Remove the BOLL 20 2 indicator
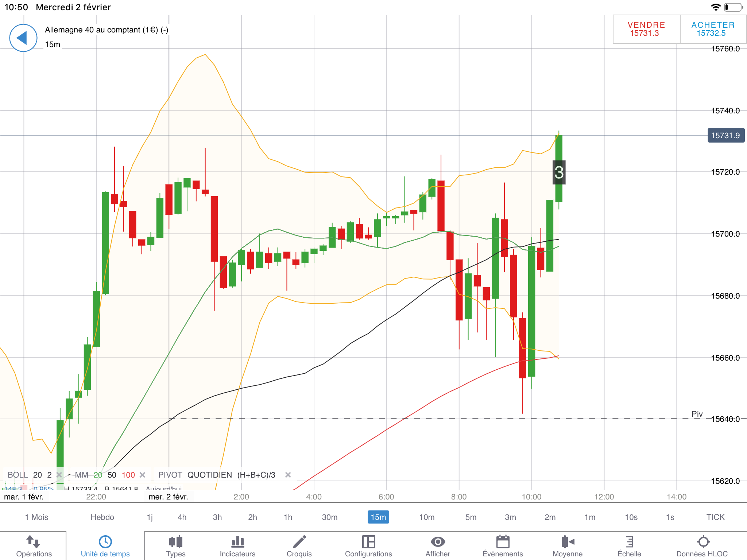 tap(59, 475)
